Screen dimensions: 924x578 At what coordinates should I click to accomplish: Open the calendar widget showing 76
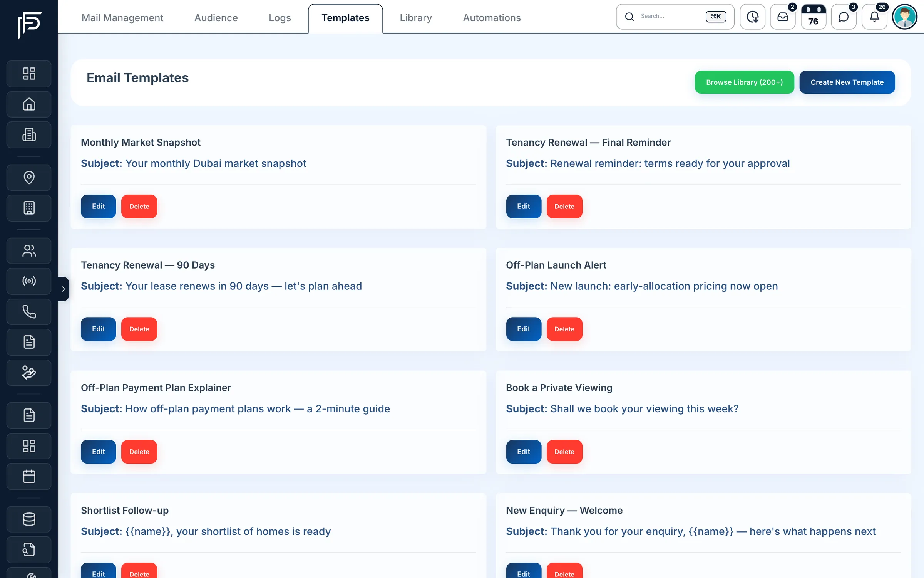tap(813, 17)
